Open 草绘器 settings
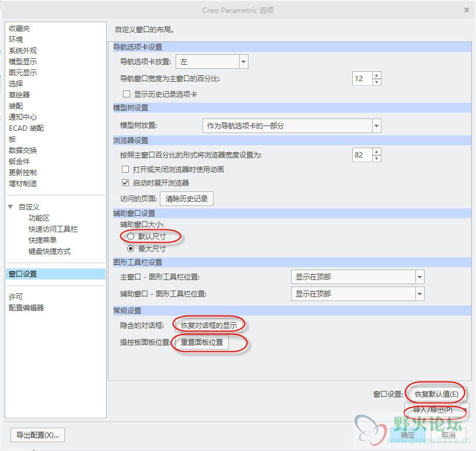This screenshot has height=451, width=476. coord(19,95)
